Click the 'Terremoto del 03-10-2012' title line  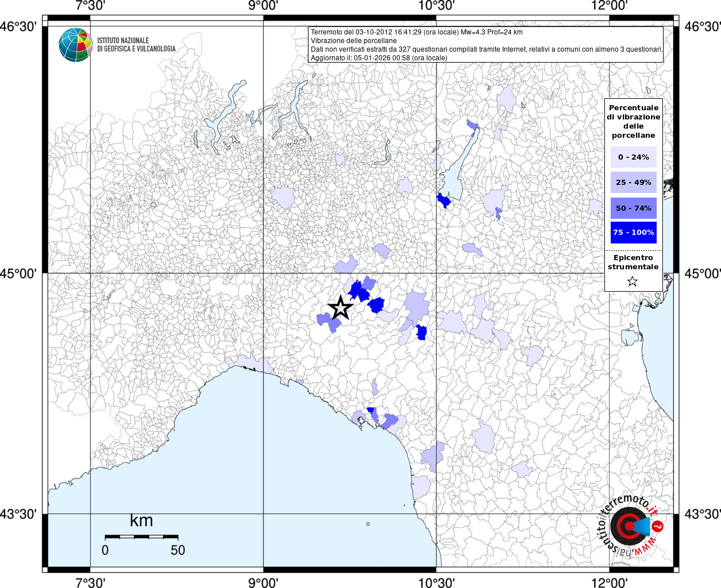tap(417, 32)
